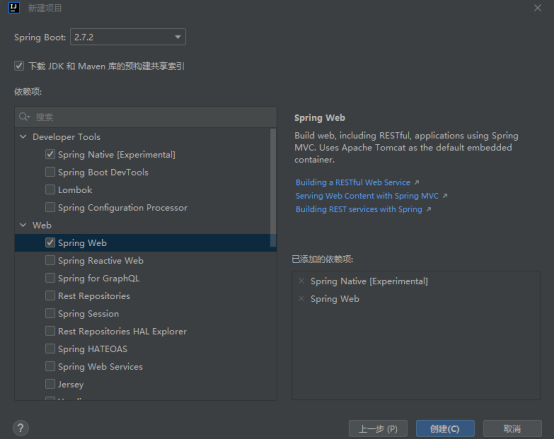This screenshot has height=440, width=554.
Task: Check Spring Boot DevTools
Action: click(50, 172)
